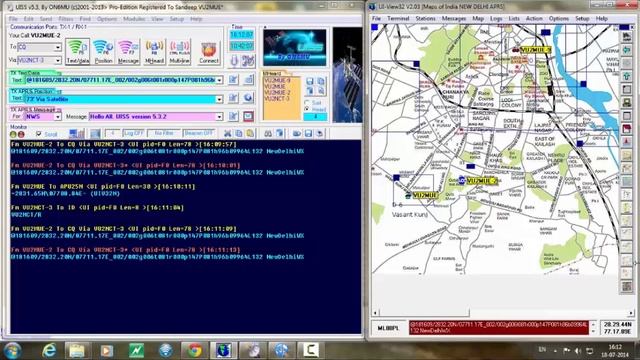Toggle the Log OFF button
640x360 pixels.
(x=133, y=133)
